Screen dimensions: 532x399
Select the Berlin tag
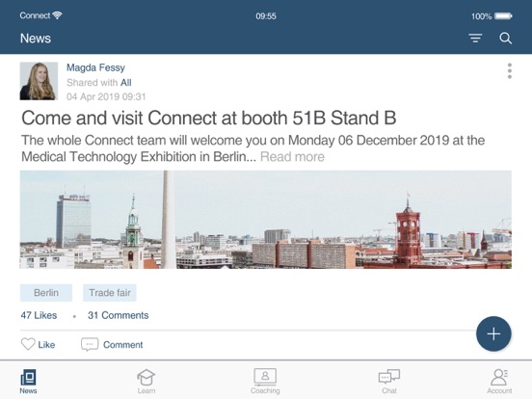pyautogui.click(x=46, y=293)
